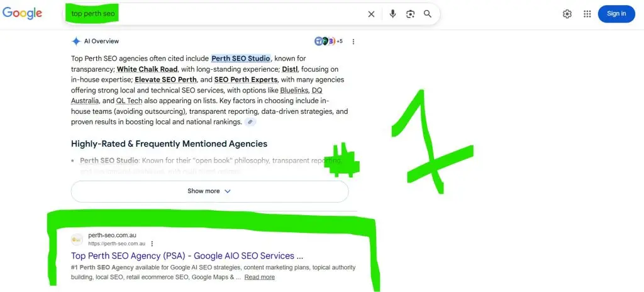Click the Google logo

pos(22,13)
